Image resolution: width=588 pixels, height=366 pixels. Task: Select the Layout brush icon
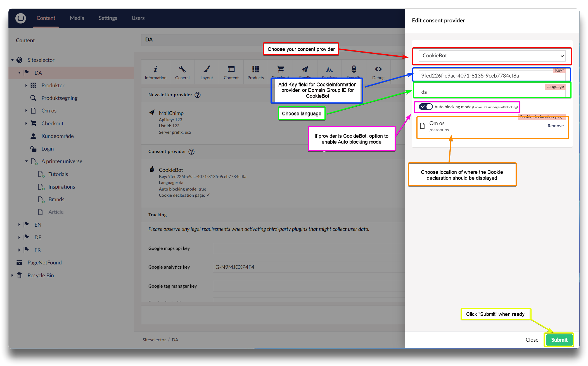click(207, 69)
